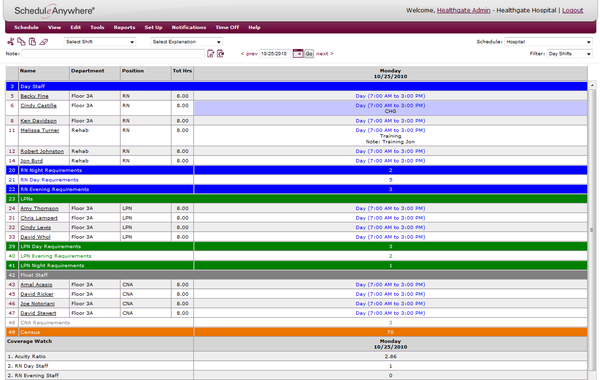Open the Schedule Hospital dropdown
The height and width of the screenshot is (380, 600).
tap(548, 42)
